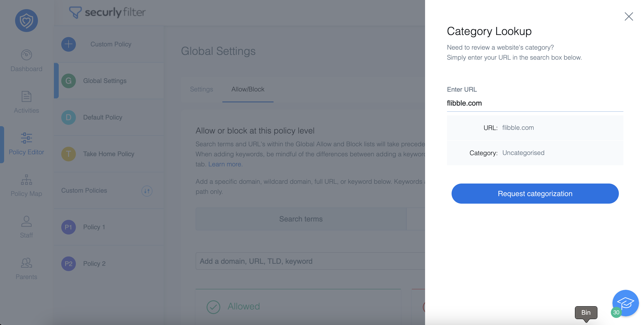Click the Uncategorised category value

523,153
